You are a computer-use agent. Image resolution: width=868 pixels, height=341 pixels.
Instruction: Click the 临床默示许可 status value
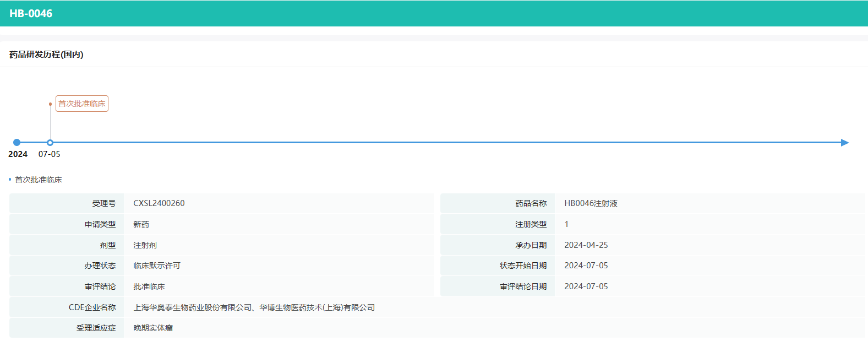tap(157, 266)
